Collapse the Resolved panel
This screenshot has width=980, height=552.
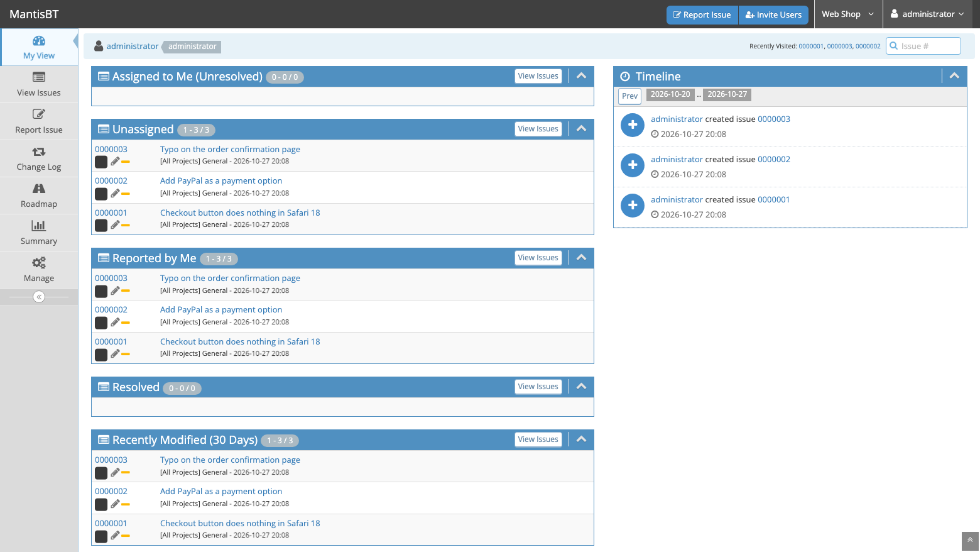coord(582,387)
